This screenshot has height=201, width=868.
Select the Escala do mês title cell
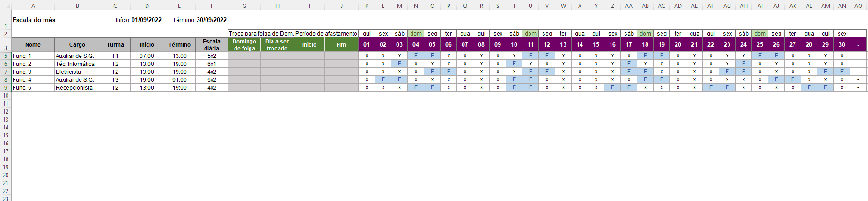pos(34,20)
